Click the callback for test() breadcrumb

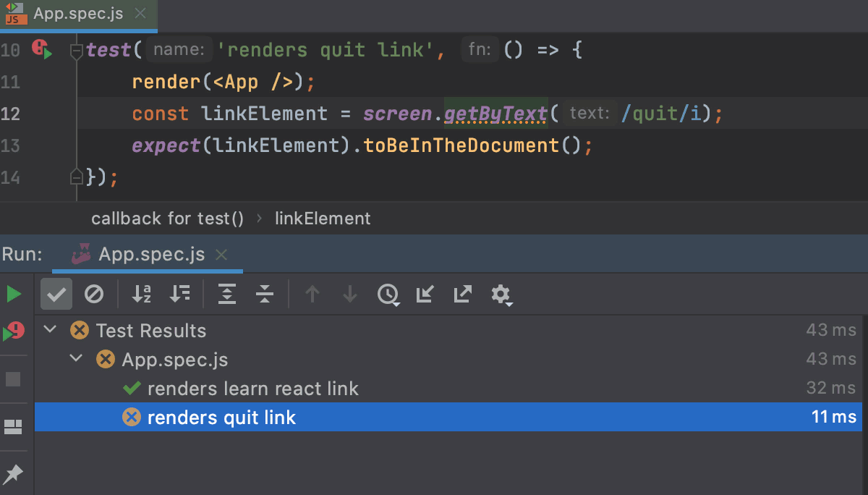(x=167, y=218)
